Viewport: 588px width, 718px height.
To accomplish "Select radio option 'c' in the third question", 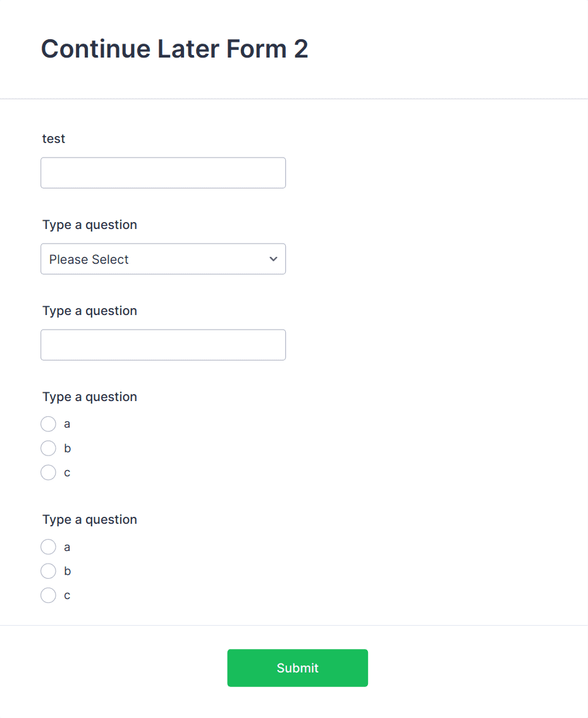I will coord(48,472).
